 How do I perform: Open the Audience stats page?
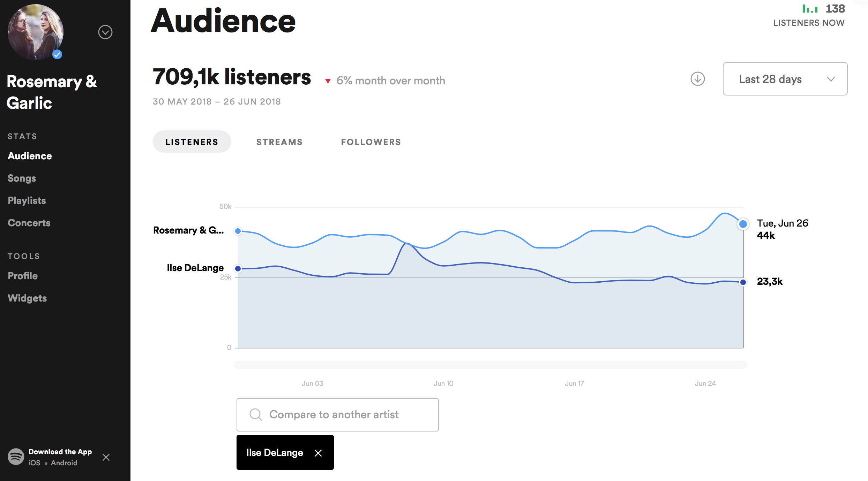30,156
